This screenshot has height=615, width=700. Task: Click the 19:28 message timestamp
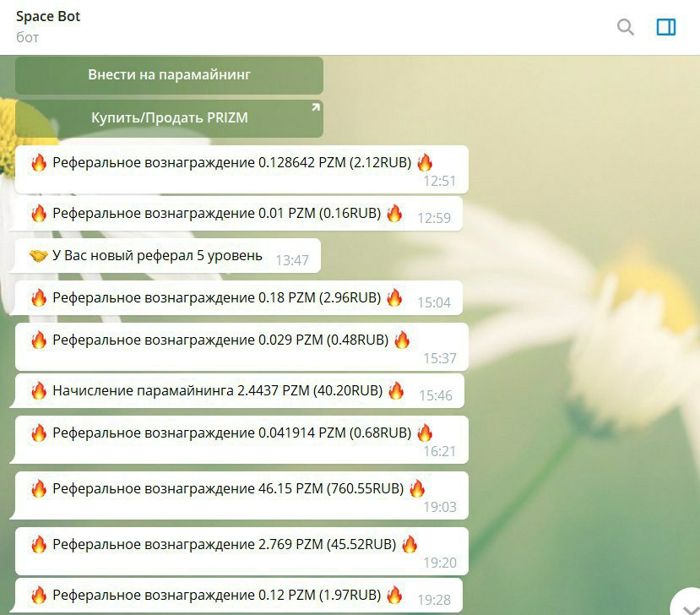434,600
